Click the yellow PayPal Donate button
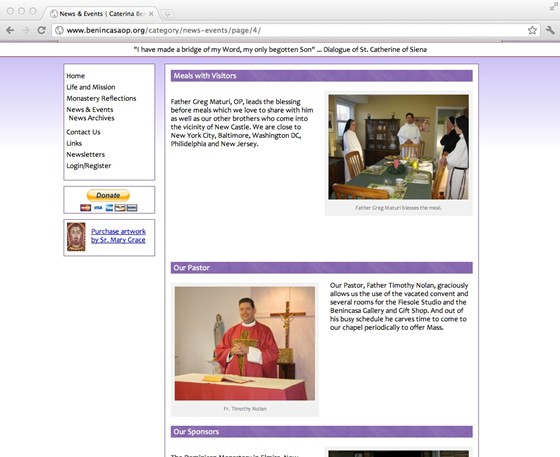This screenshot has width=560, height=457. [x=108, y=195]
